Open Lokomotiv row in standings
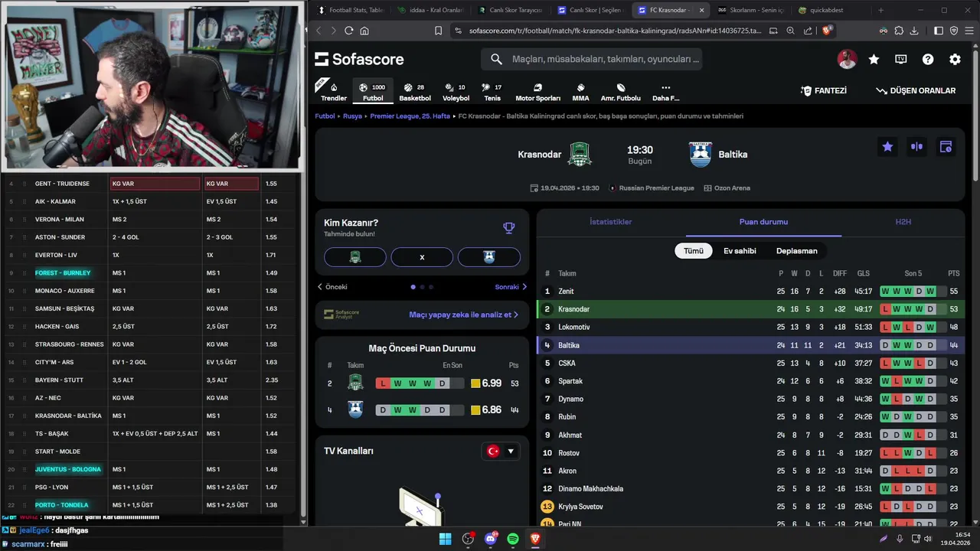The image size is (980, 551). click(751, 327)
